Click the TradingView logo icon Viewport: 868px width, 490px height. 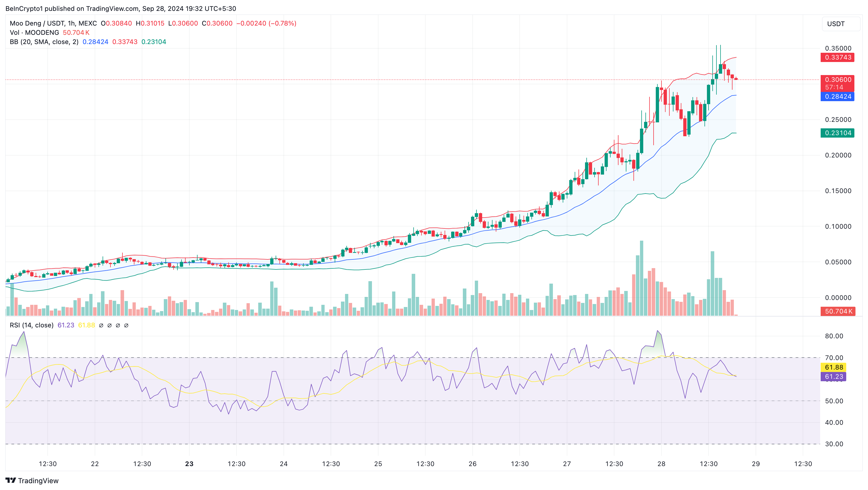(x=10, y=480)
